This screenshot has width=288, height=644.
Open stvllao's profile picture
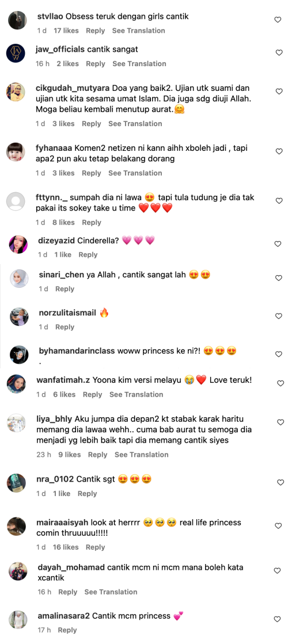(x=17, y=20)
